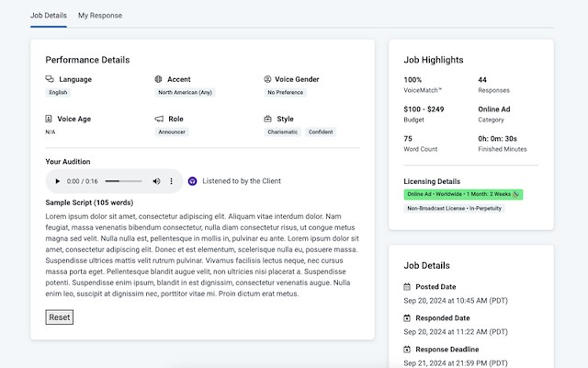The height and width of the screenshot is (368, 588).
Task: Click the Role megaphone icon
Action: point(159,119)
